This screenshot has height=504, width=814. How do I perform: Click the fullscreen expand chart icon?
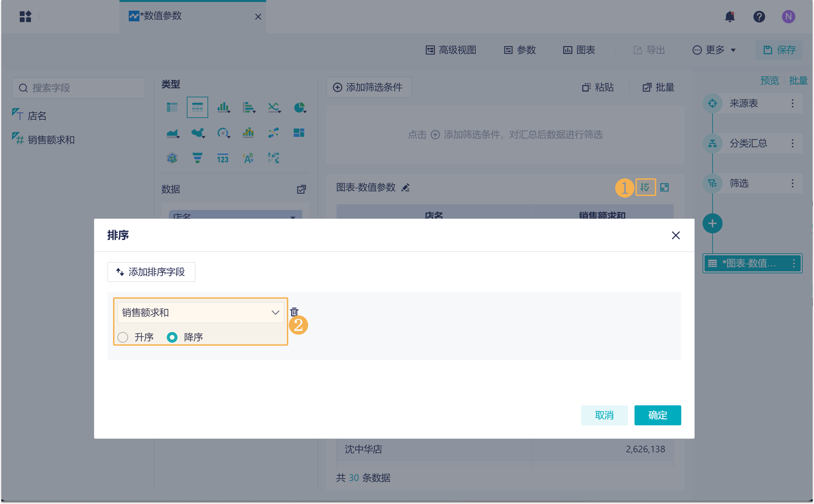pos(665,187)
